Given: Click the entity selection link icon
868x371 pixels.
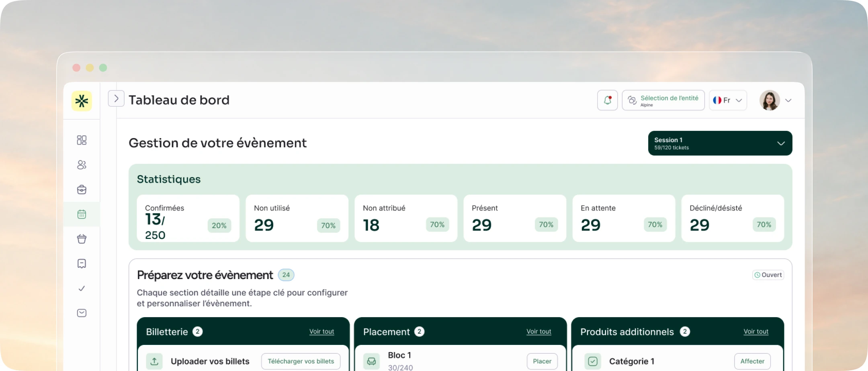Looking at the screenshot, I should click(632, 100).
